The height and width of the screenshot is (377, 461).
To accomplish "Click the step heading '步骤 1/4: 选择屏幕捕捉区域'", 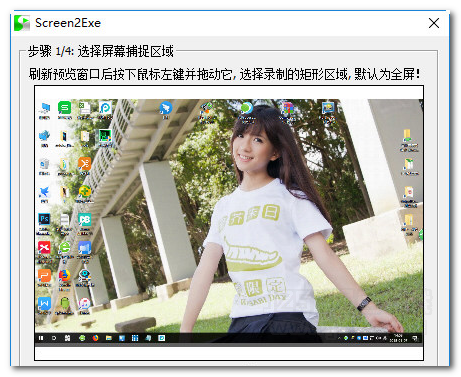I will tap(101, 51).
